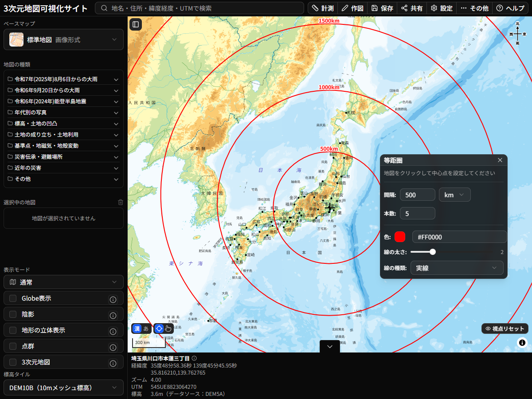Open the ヘルプ help menu
The height and width of the screenshot is (399, 532).
pos(510,8)
